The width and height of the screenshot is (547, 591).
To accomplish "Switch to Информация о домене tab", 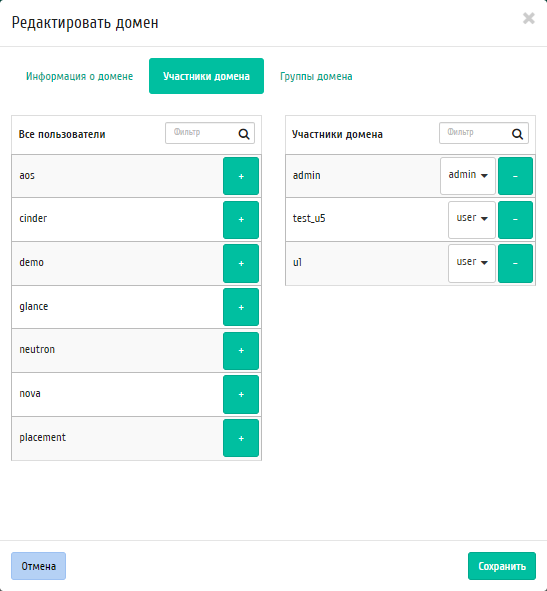I will click(x=80, y=76).
